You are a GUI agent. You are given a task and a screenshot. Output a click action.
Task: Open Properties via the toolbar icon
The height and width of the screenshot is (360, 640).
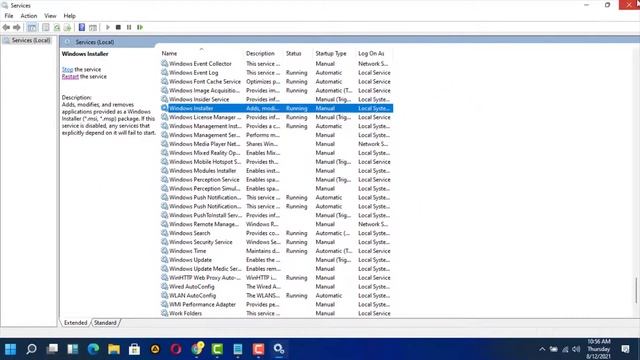pyautogui.click(x=46, y=27)
